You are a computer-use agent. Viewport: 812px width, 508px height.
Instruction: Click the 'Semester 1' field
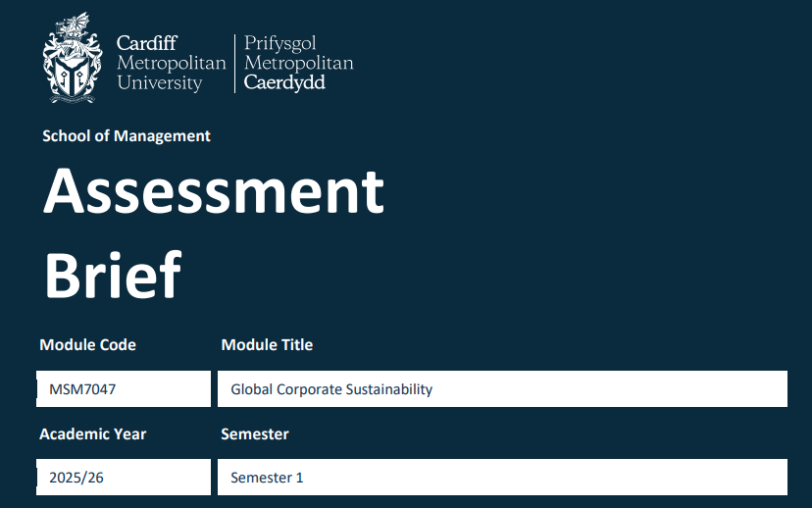tap(502, 477)
